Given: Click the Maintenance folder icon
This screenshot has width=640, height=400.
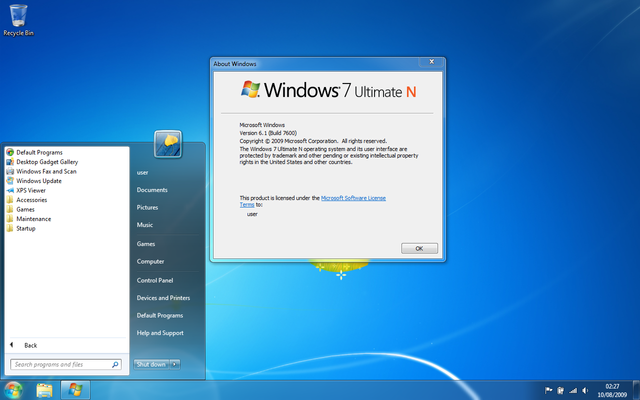Looking at the screenshot, I should coord(10,219).
